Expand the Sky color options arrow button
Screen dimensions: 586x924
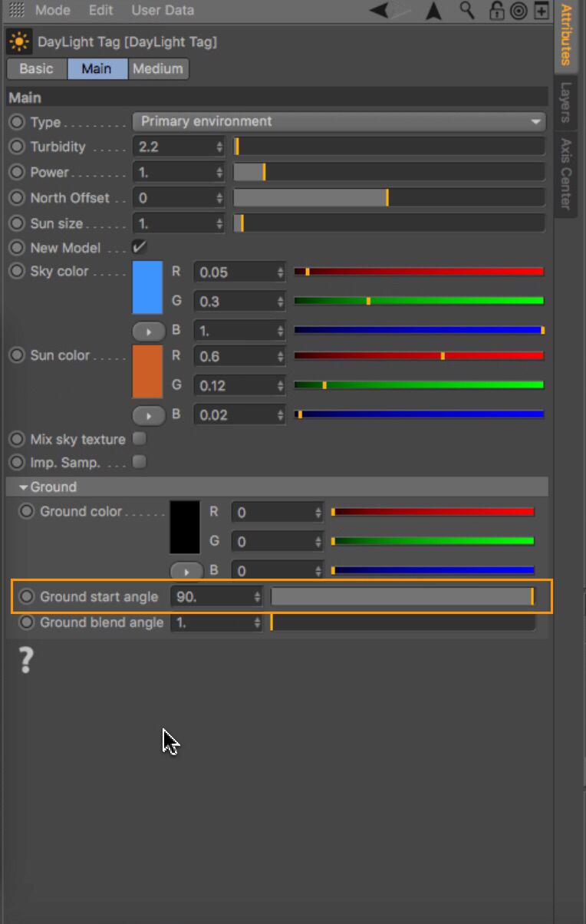coord(149,332)
